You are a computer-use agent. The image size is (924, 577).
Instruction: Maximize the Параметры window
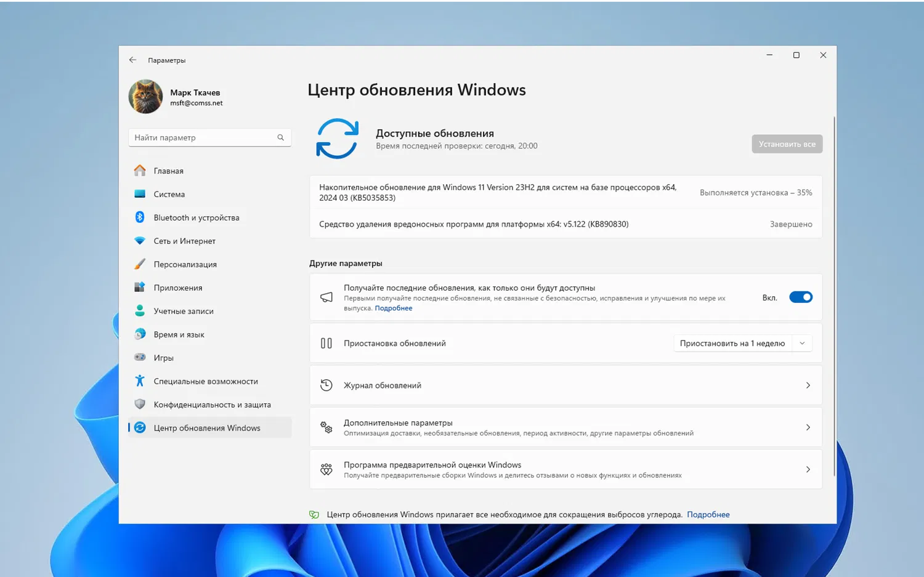[796, 55]
